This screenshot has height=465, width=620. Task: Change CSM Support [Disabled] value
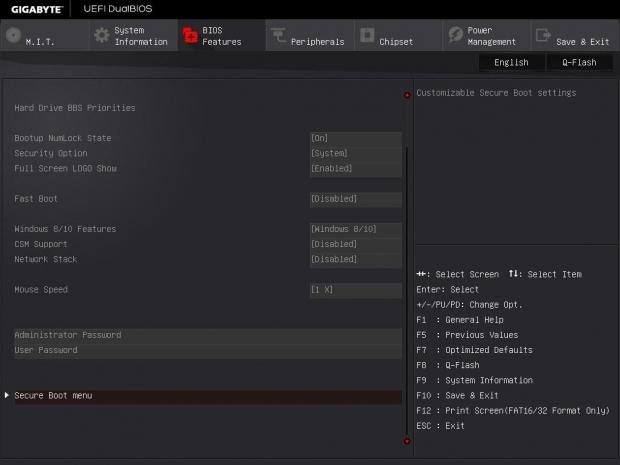coord(355,244)
